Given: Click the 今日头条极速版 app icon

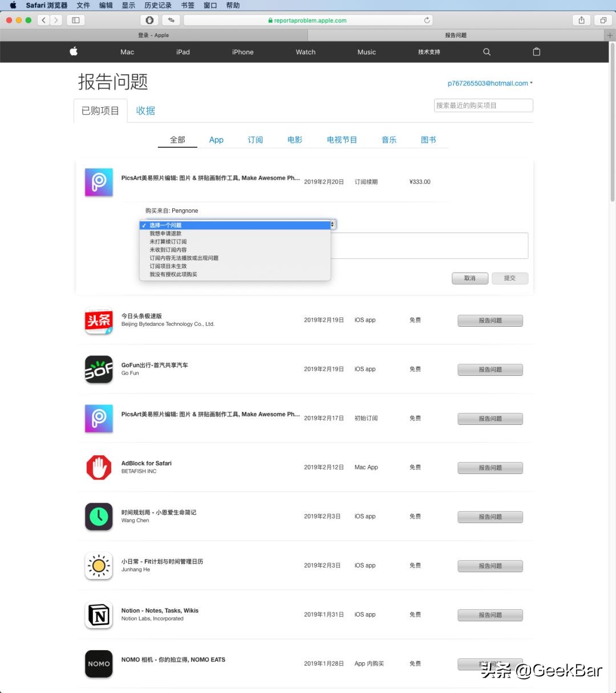Looking at the screenshot, I should coord(98,320).
